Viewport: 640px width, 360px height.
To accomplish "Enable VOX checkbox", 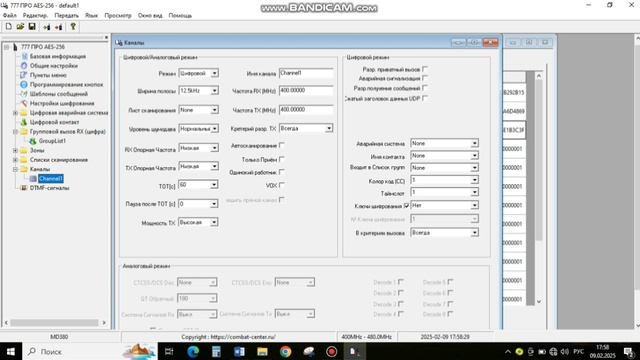I will (282, 185).
